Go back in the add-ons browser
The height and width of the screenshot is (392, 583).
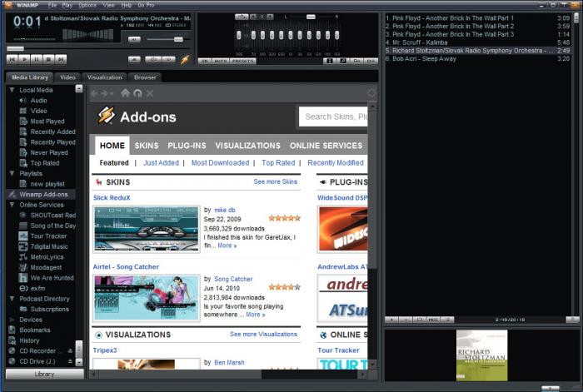point(94,93)
